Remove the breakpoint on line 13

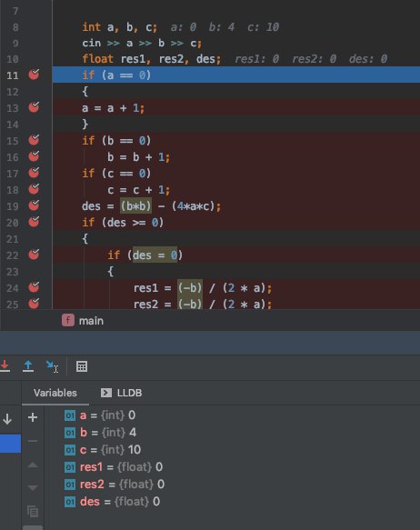[x=34, y=107]
